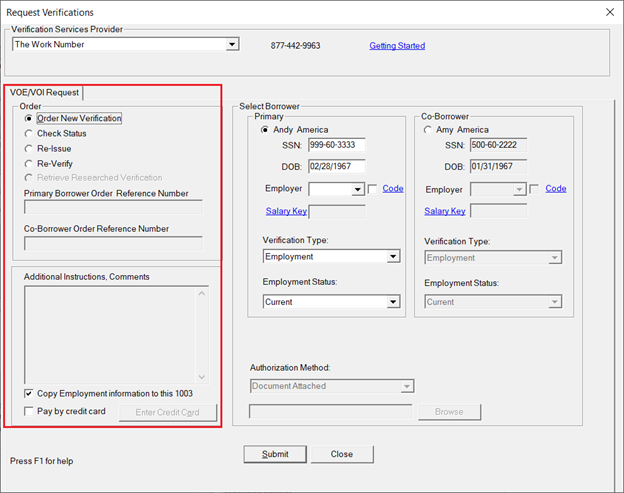Viewport: 624px width, 493px height.
Task: Choose the Check Status option
Action: click(x=29, y=133)
